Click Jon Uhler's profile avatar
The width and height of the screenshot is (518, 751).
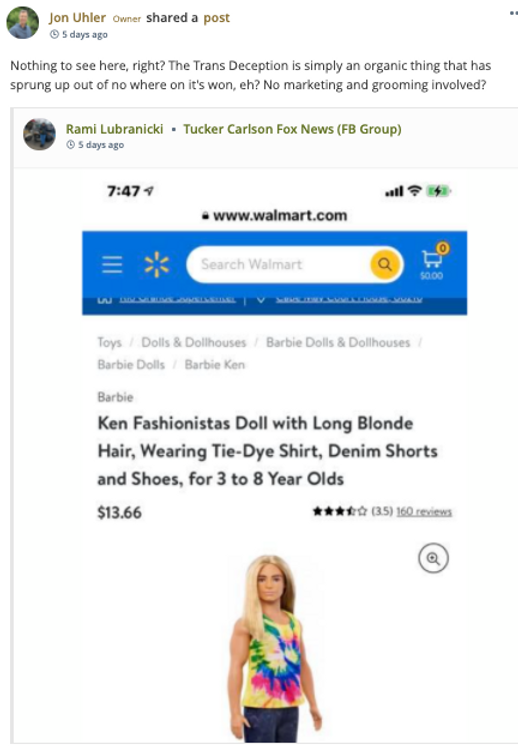point(23,23)
